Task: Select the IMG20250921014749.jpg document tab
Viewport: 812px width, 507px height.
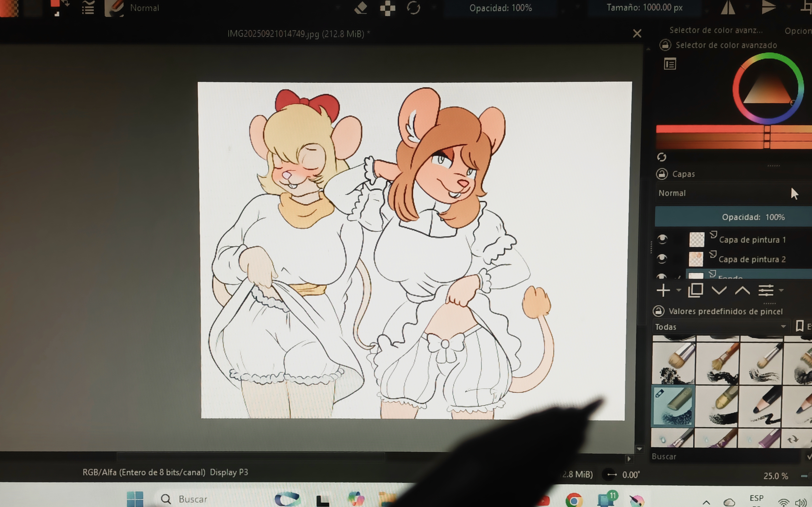Action: coord(299,34)
